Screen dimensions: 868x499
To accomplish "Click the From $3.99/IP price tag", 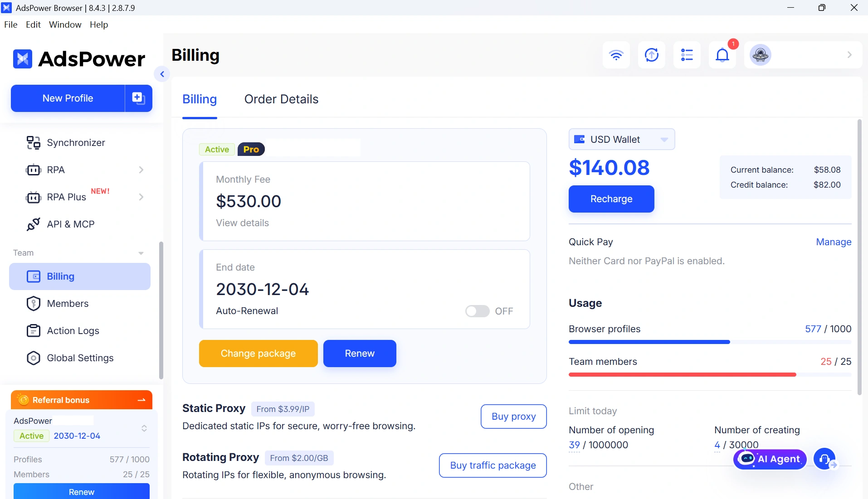I will click(283, 409).
